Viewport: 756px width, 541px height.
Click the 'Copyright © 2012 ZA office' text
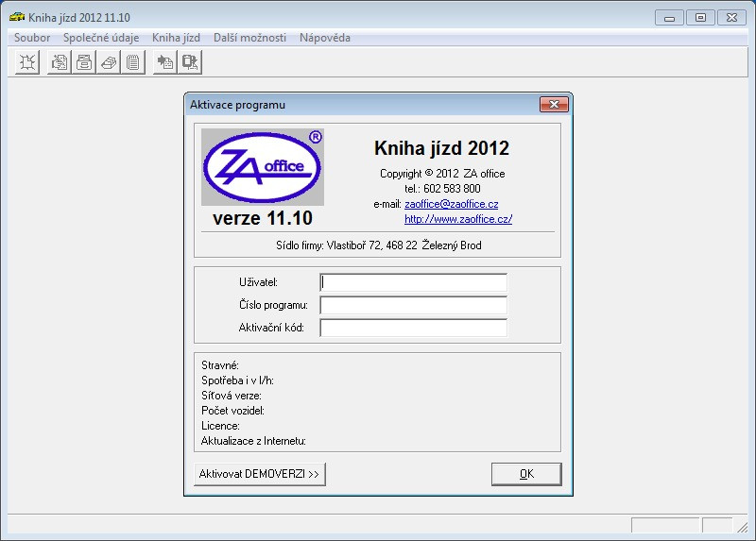click(x=442, y=174)
